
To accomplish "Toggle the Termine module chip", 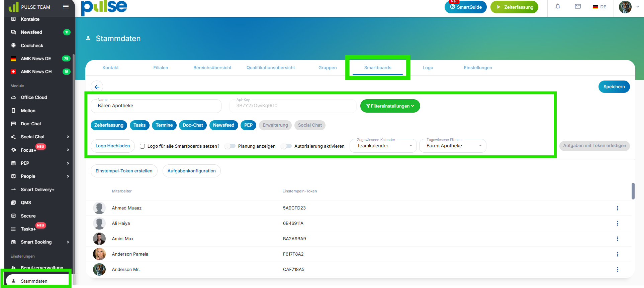I will [164, 125].
